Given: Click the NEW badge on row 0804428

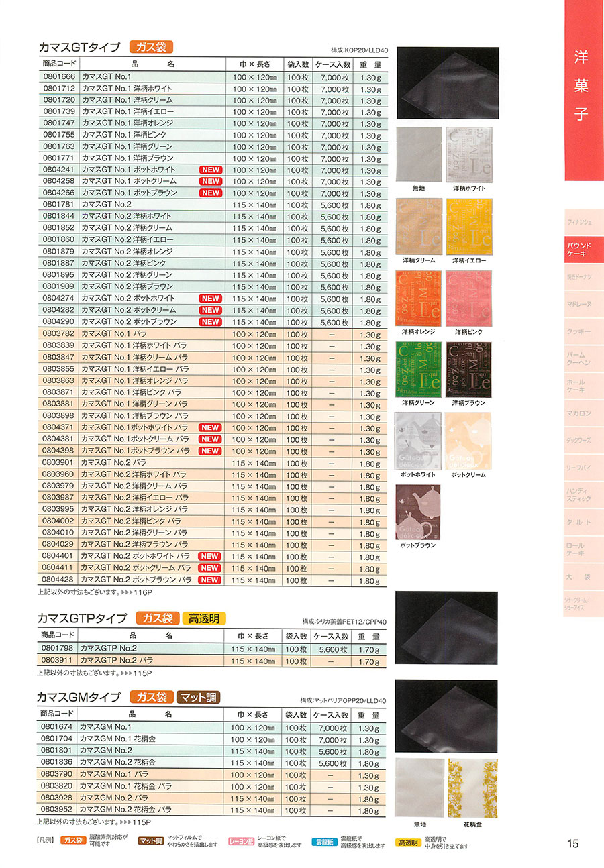Looking at the screenshot, I should [211, 580].
